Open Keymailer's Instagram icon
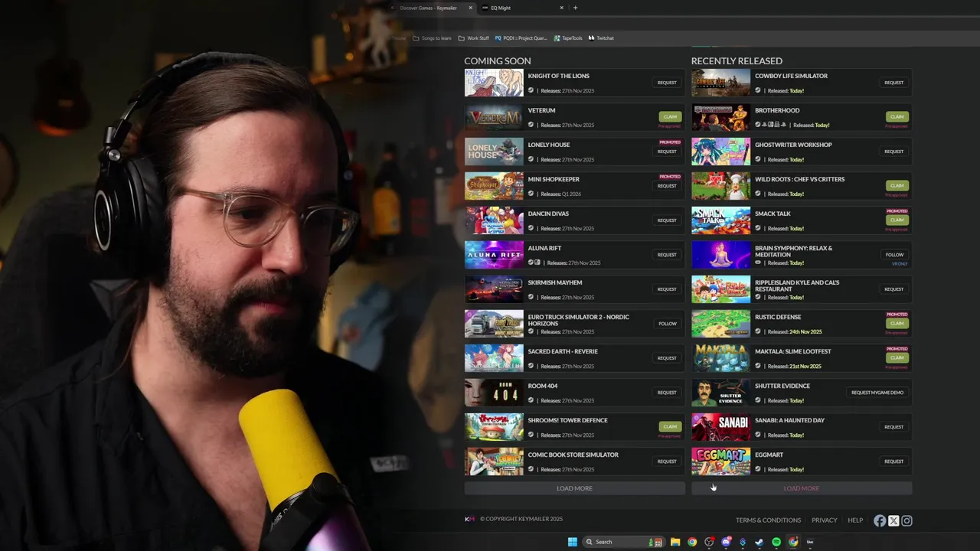Viewport: 980px width, 551px height. (x=906, y=520)
